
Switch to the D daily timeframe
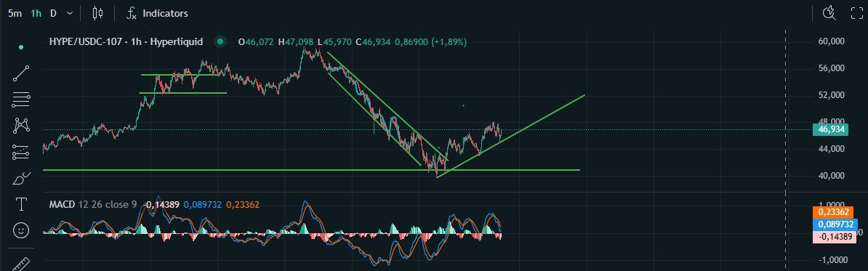click(53, 13)
